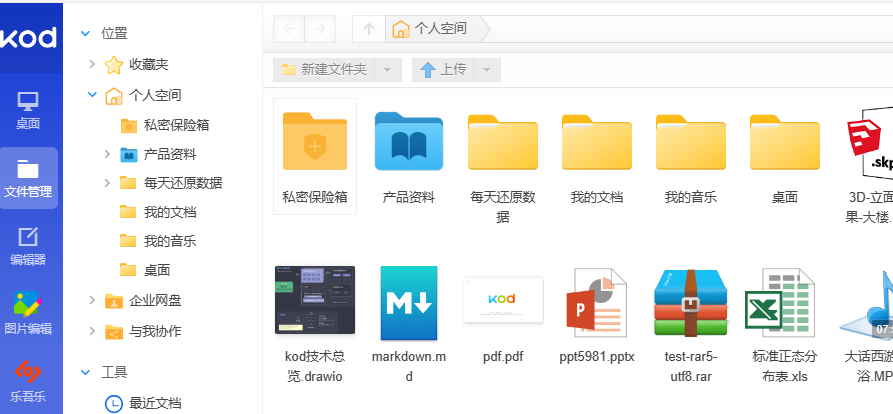
Task: Create a folder with 新建文件夹 button
Action: 324,69
